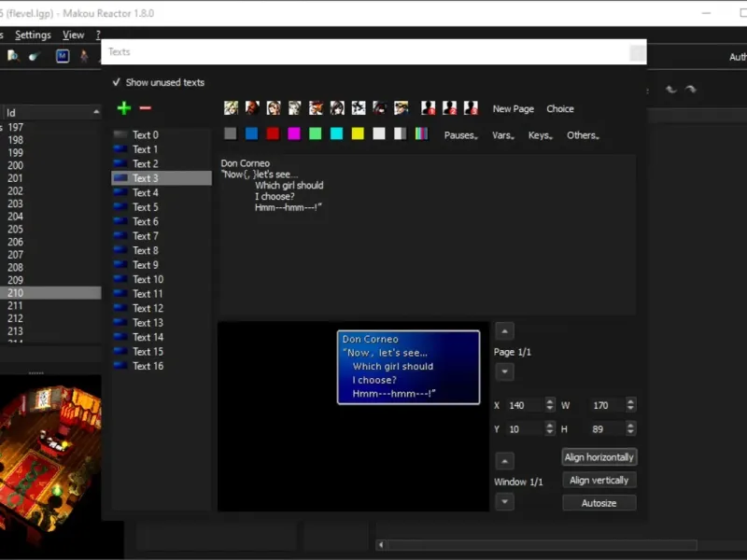Apply multicolor rainbow text swatch
Viewport: 747px width, 560px height.
pyautogui.click(x=422, y=133)
